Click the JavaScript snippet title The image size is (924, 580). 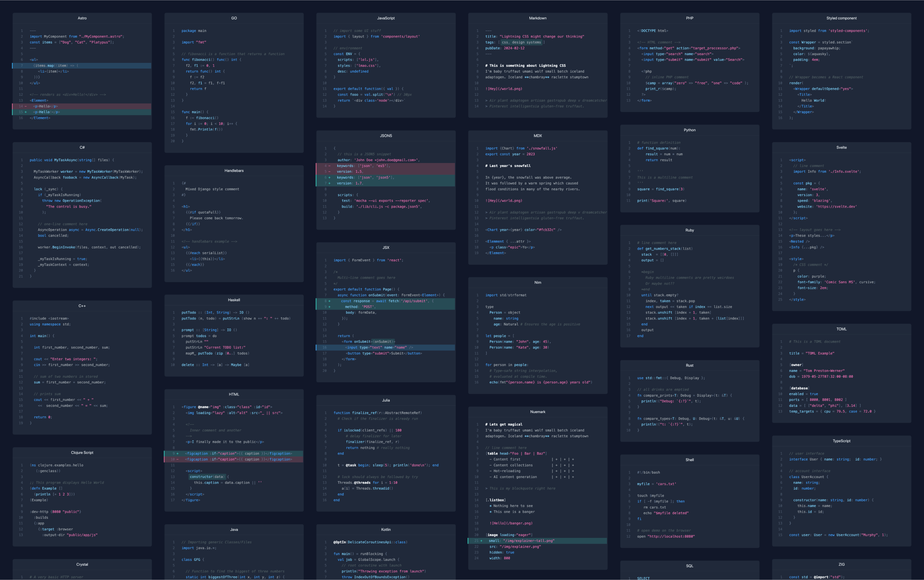tap(386, 18)
